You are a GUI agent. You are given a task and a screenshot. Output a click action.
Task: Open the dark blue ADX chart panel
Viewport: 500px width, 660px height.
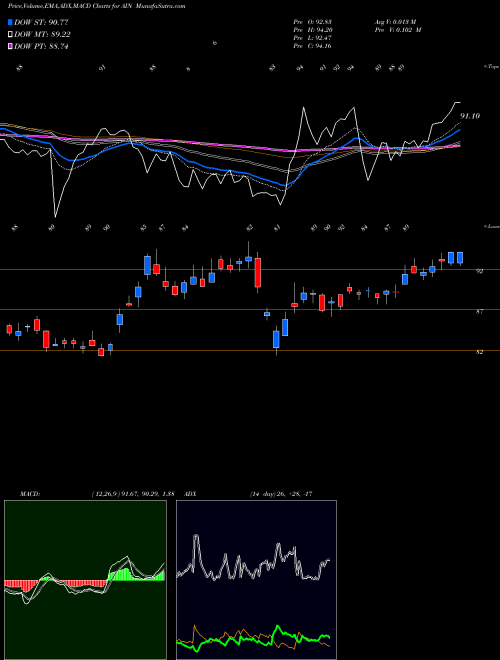tap(256, 580)
